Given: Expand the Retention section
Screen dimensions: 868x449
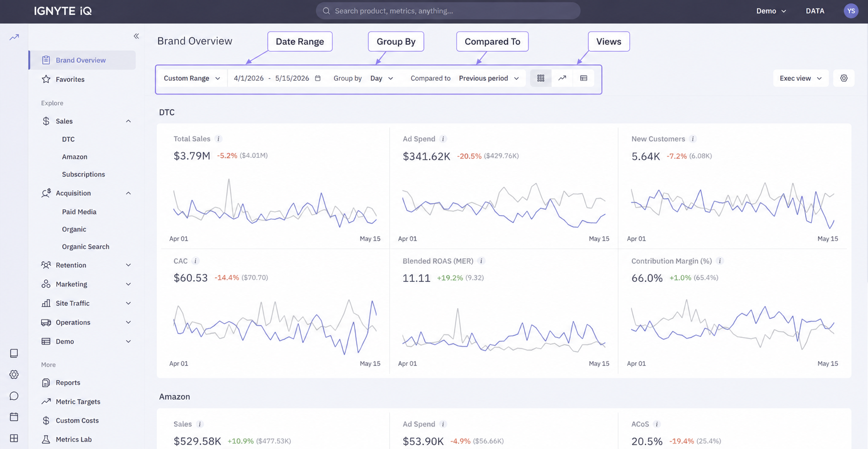Looking at the screenshot, I should 87,265.
